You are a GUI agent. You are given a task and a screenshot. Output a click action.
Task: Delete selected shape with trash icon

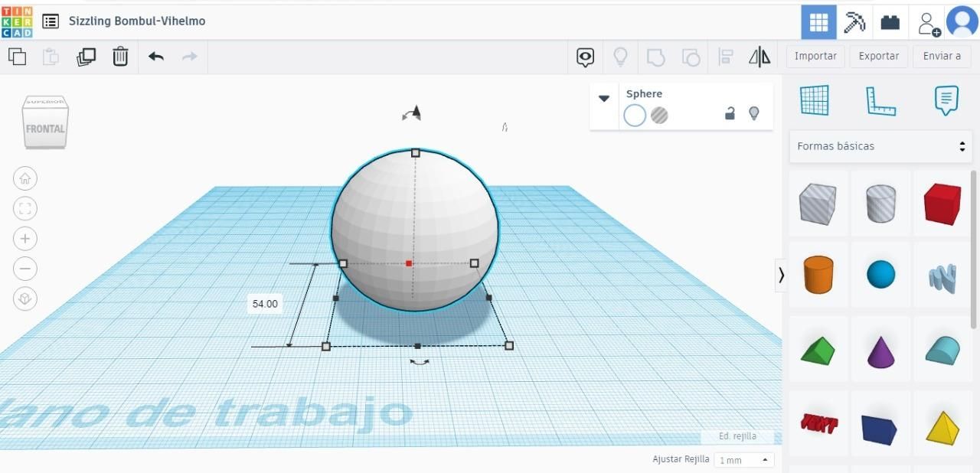tap(120, 57)
